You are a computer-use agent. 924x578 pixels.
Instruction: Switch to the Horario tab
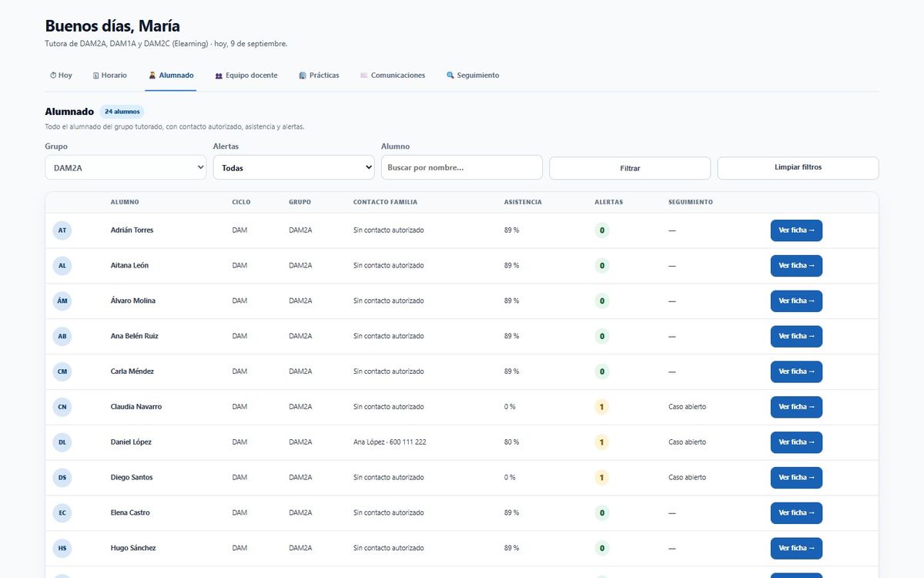pos(110,76)
